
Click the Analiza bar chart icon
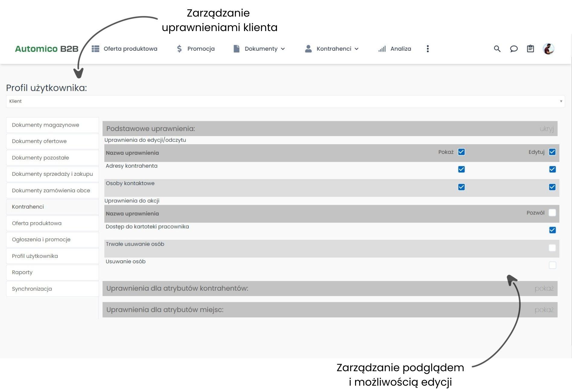coord(382,49)
